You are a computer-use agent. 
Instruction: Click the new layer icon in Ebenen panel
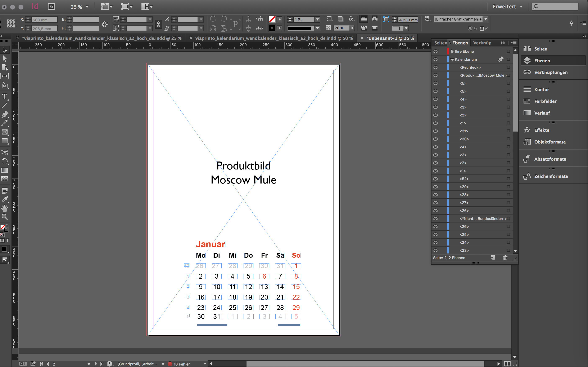point(493,258)
